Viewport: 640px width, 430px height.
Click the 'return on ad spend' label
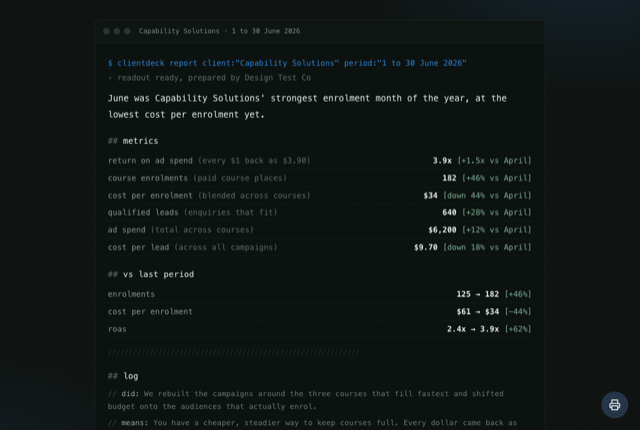[x=150, y=161]
